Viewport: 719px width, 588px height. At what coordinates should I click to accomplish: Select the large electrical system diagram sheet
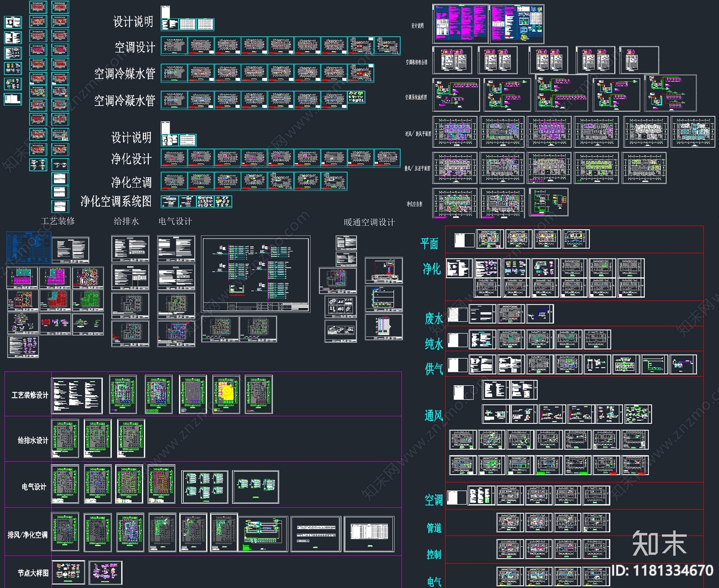pyautogui.click(x=256, y=275)
